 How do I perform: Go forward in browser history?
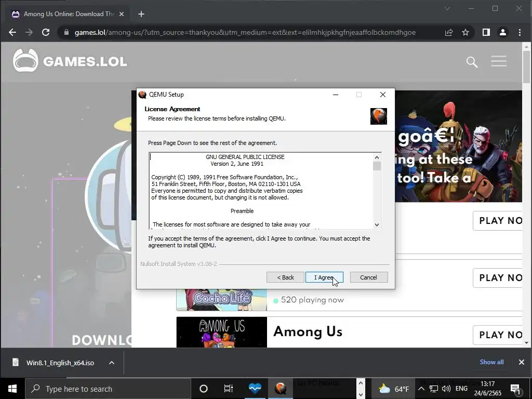click(x=29, y=32)
